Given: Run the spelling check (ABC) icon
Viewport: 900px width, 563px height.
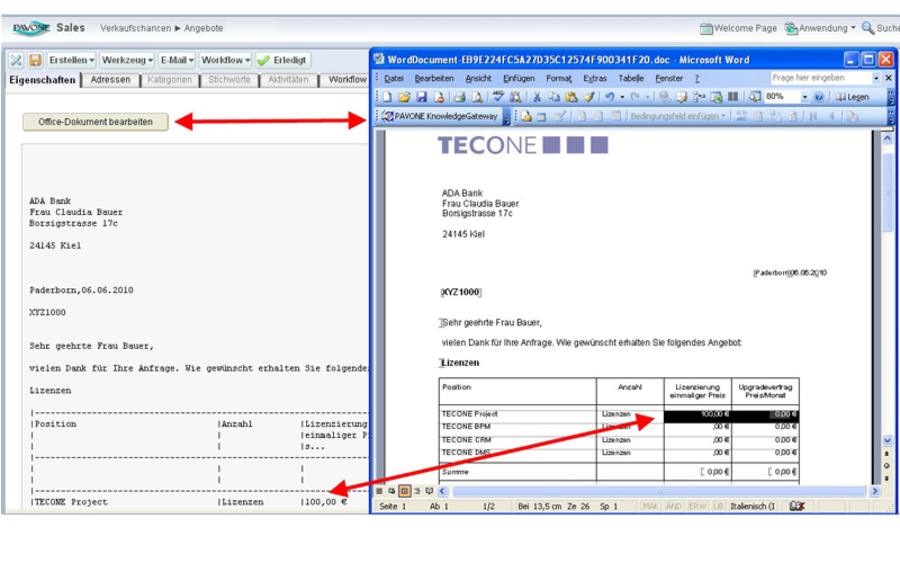Looking at the screenshot, I should (x=498, y=97).
